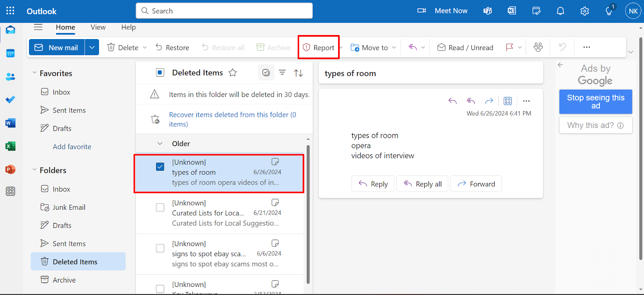644x295 pixels.
Task: Uncheck the 'types of room' message checkbox
Action: click(160, 167)
